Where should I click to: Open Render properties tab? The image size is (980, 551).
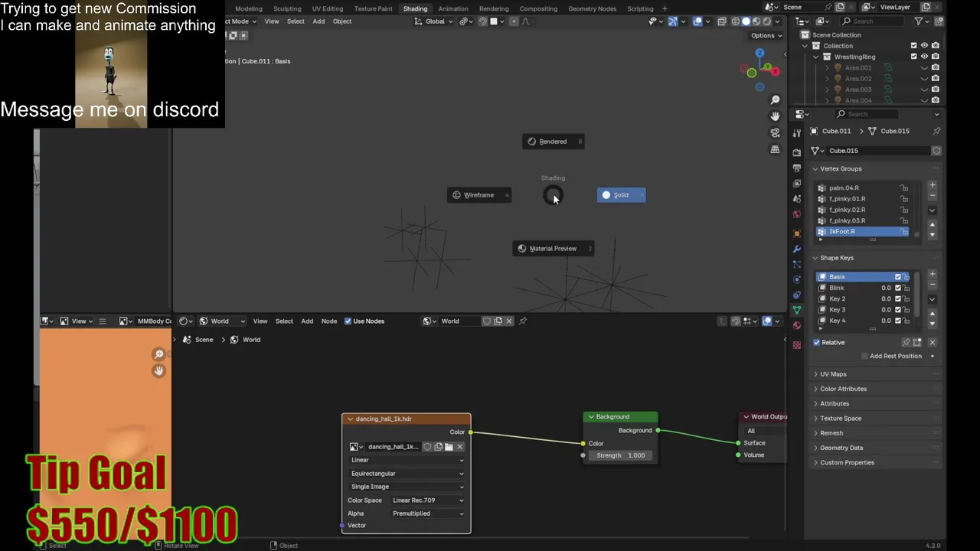pyautogui.click(x=797, y=153)
